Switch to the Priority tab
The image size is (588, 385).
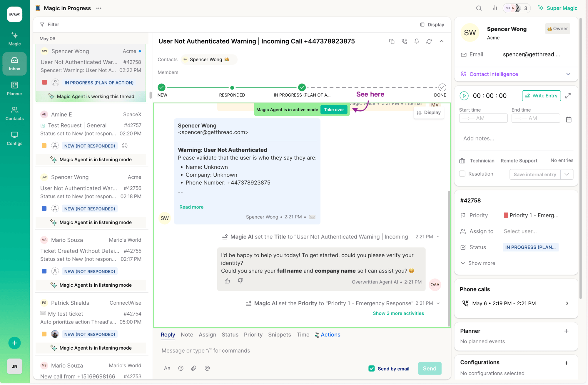253,335
